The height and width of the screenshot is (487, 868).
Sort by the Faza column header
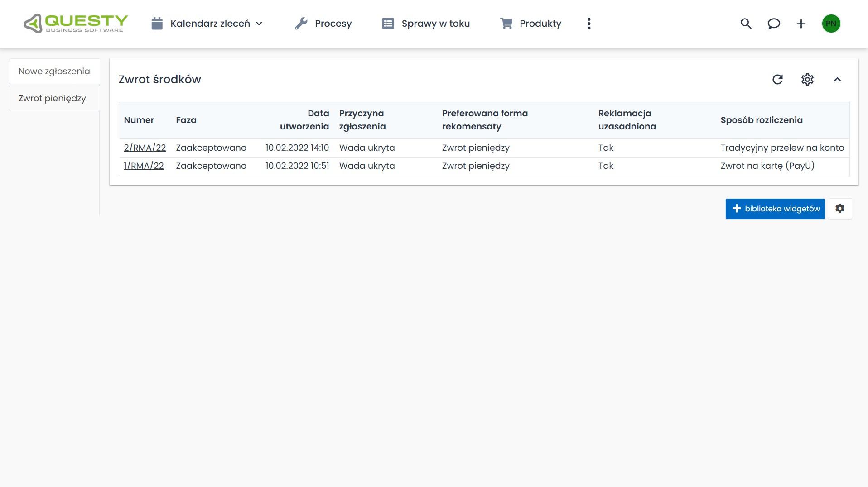tap(186, 120)
